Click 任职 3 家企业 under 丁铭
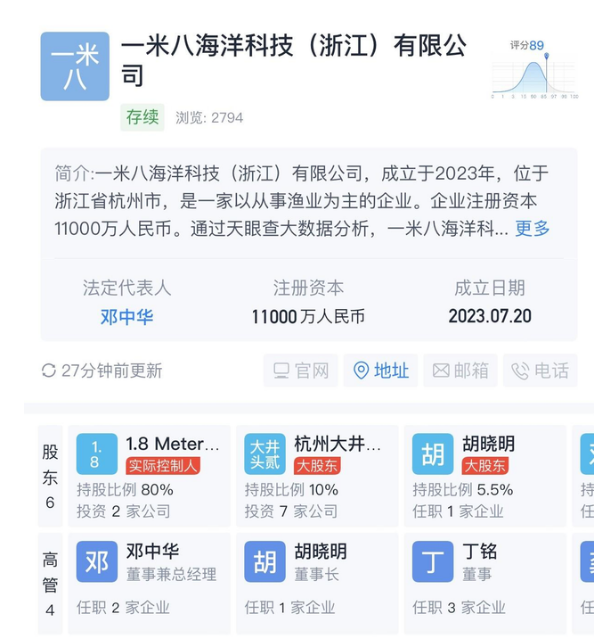 pos(459,607)
